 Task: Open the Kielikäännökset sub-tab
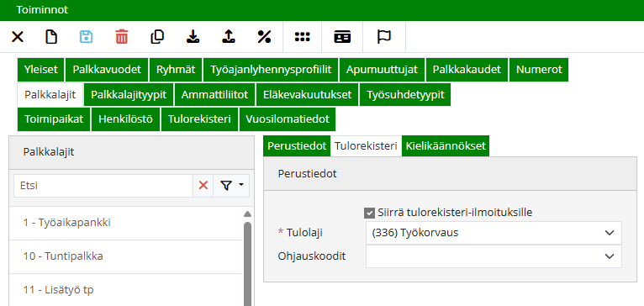(446, 145)
